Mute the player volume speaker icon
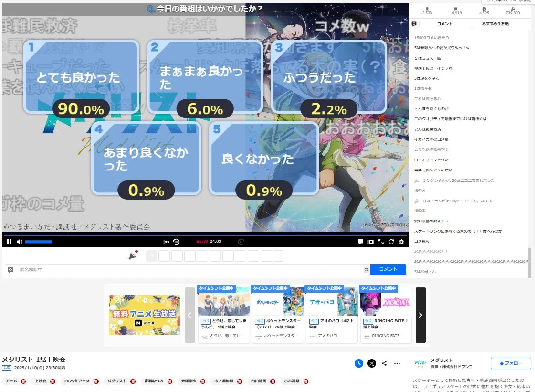Image resolution: width=535 pixels, height=392 pixels. pos(20,242)
